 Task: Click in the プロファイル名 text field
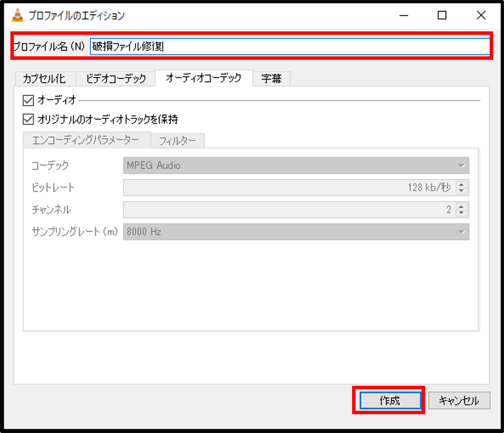pos(289,46)
